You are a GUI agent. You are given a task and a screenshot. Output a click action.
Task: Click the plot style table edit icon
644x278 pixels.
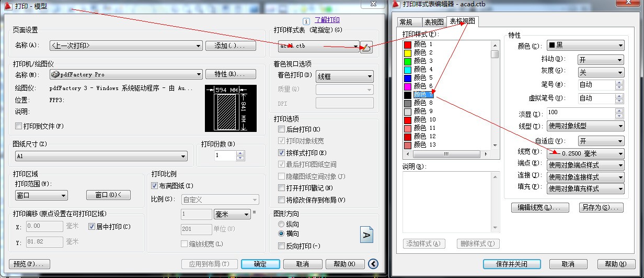point(366,47)
